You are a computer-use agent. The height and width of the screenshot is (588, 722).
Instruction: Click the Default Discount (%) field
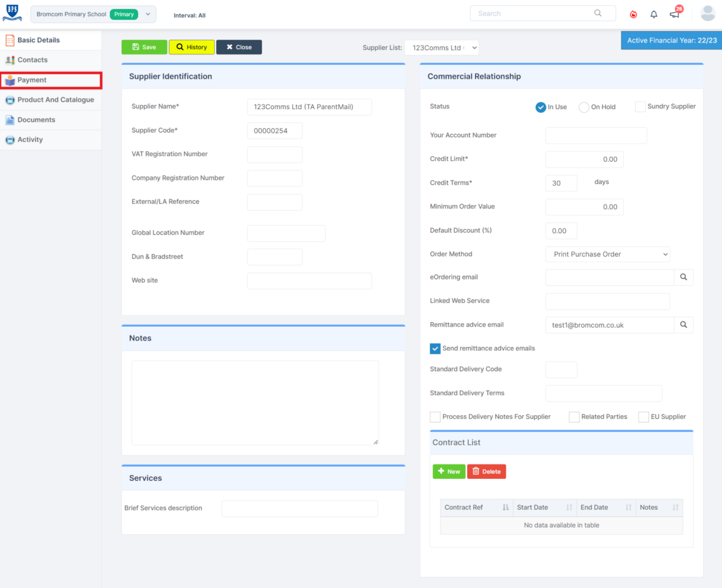[561, 231]
